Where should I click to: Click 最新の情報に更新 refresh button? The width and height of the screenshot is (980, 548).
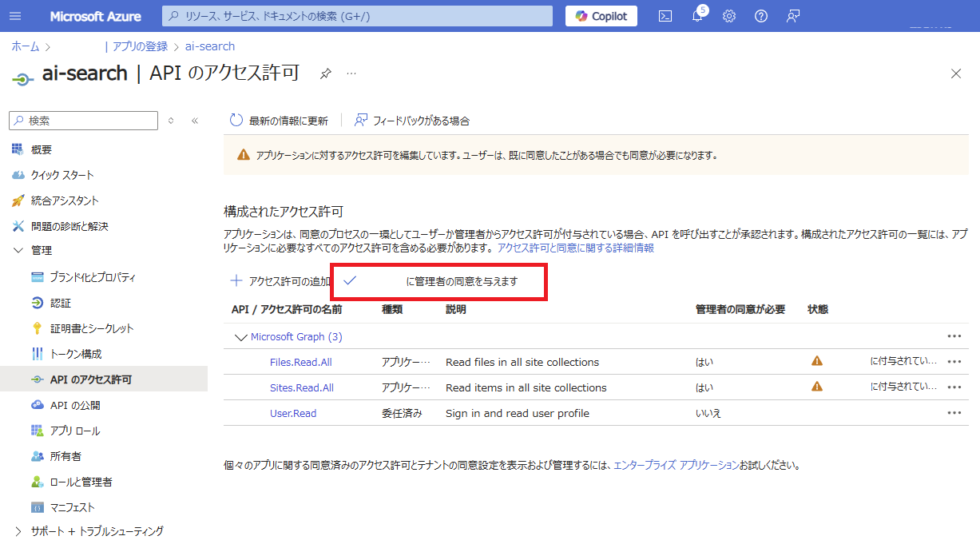[279, 121]
